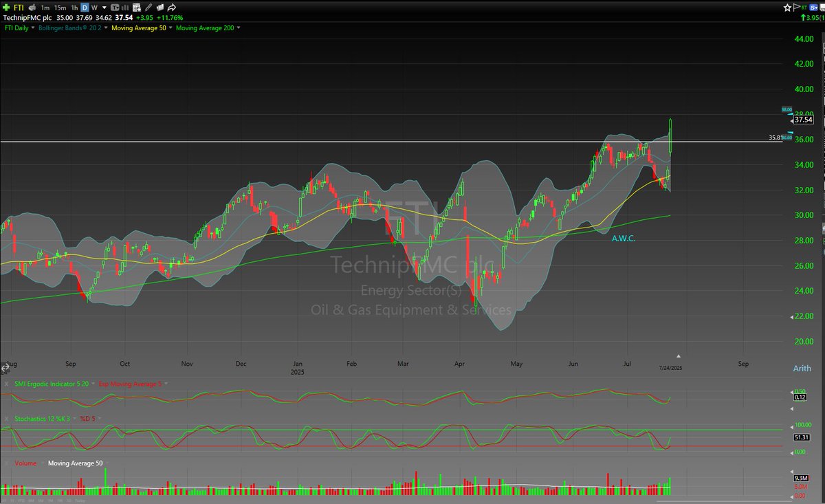
Task: Select the 1m timeframe
Action: 45,8
